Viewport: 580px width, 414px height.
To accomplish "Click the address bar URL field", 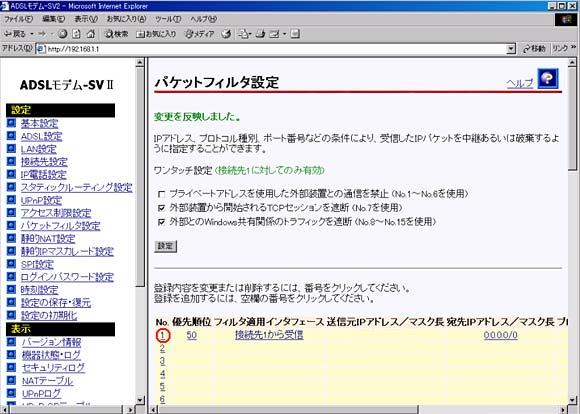I will (276, 49).
